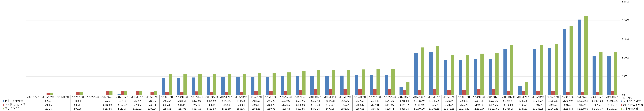Click the $150.13 cell
Viewport: 644px width, 111px height.
[479, 105]
